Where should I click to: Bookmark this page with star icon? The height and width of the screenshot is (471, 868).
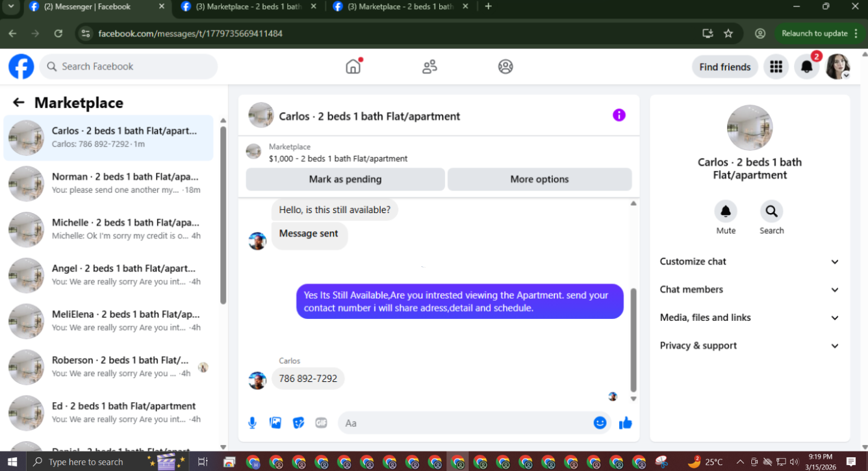[x=728, y=33]
